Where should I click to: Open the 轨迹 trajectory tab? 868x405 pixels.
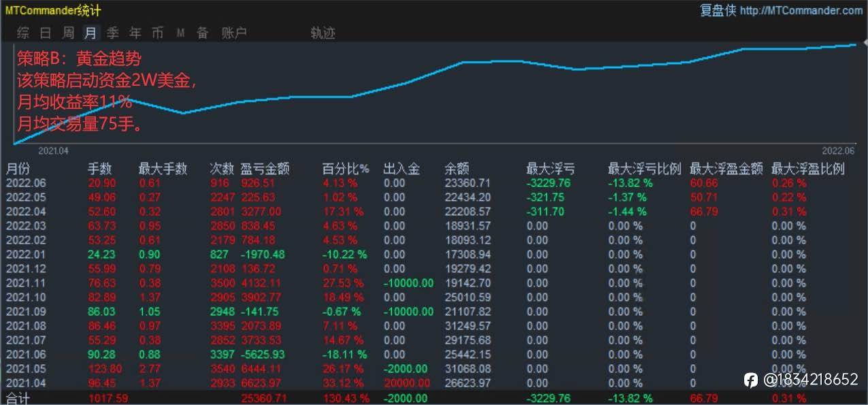[322, 33]
